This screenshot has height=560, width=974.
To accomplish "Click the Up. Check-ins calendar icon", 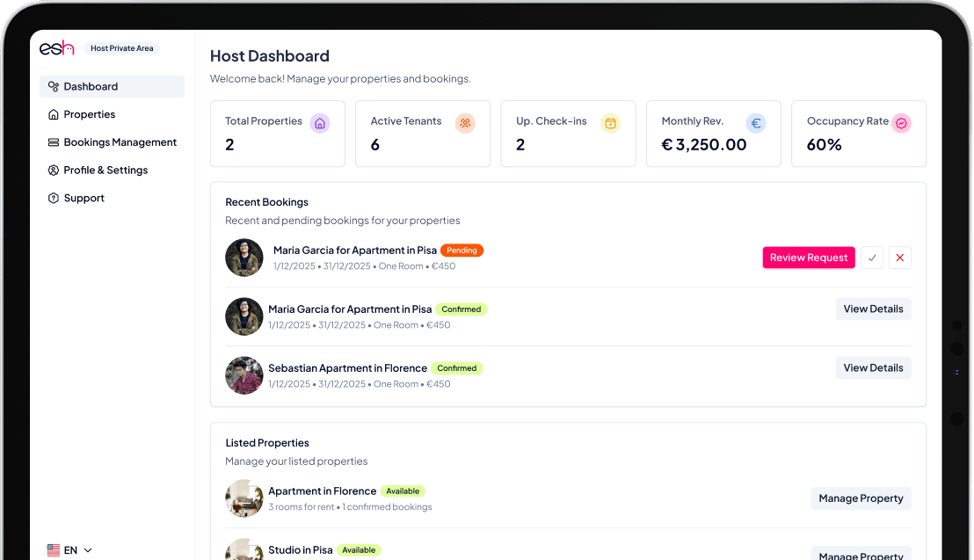I will (x=610, y=123).
